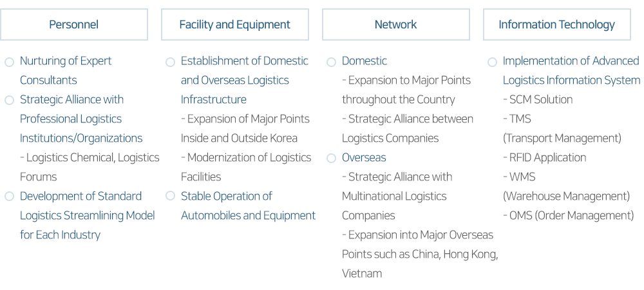Click the bullet circle next to Strategic Alliance with Professional Logistics
The height and width of the screenshot is (290, 644).
pyautogui.click(x=10, y=101)
